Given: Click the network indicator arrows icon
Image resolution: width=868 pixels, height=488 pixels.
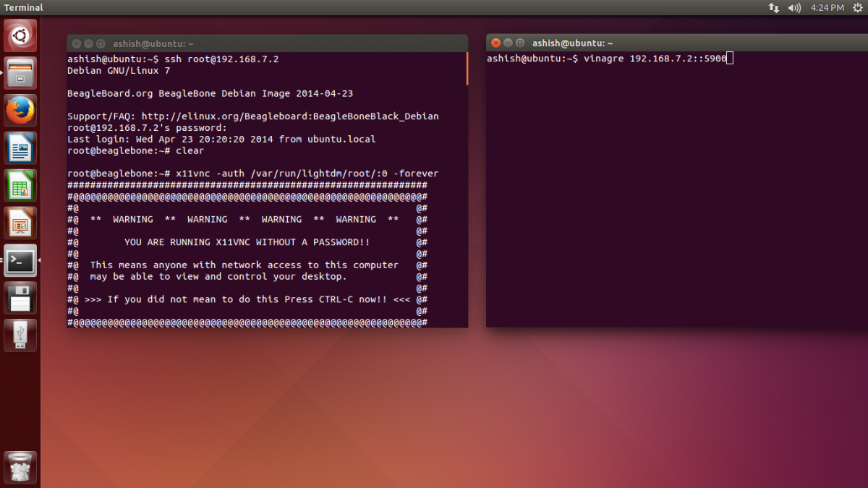Looking at the screenshot, I should pos(773,8).
